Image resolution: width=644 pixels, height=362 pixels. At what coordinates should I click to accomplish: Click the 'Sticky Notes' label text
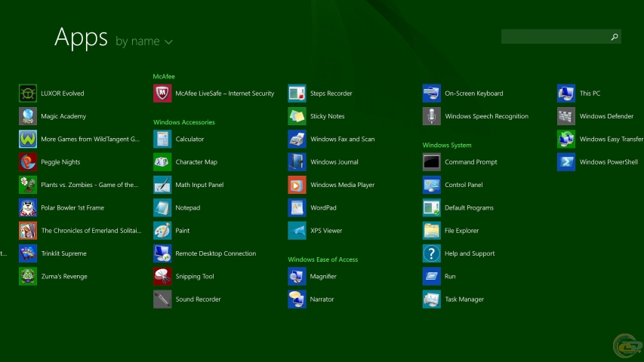pyautogui.click(x=328, y=116)
